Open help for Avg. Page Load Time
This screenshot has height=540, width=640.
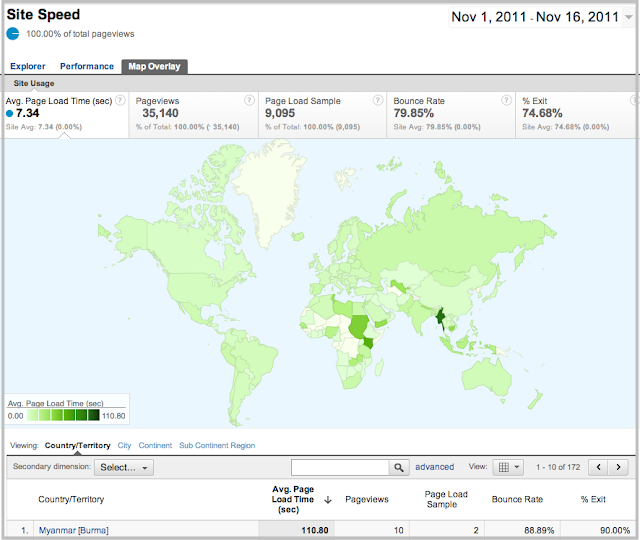pyautogui.click(x=120, y=101)
